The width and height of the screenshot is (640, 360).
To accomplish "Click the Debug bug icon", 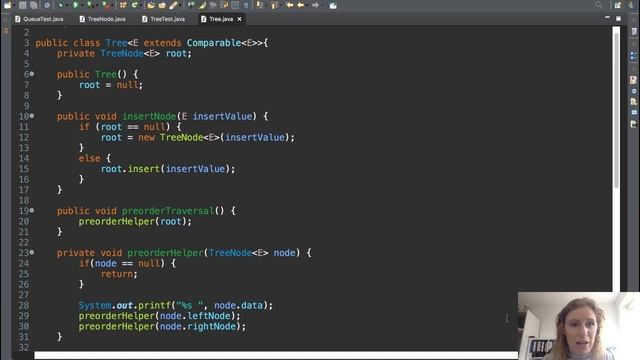I will tap(60, 5).
